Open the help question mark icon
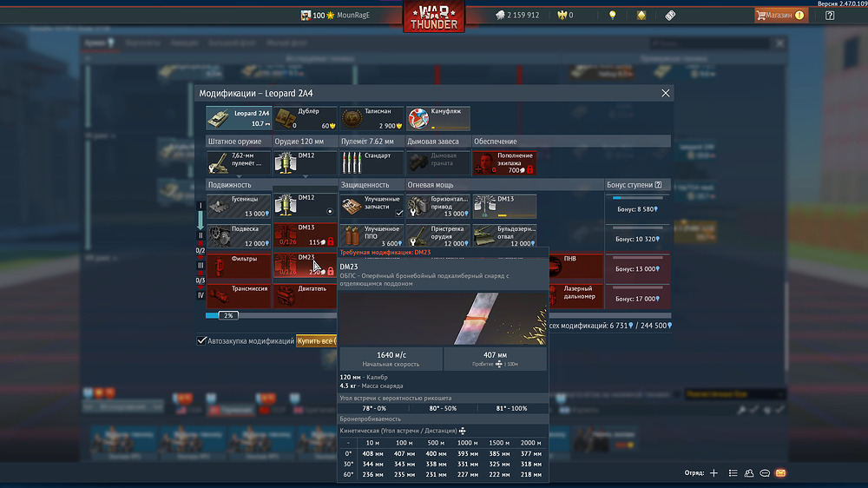Image resolution: width=868 pixels, height=488 pixels. tap(830, 16)
